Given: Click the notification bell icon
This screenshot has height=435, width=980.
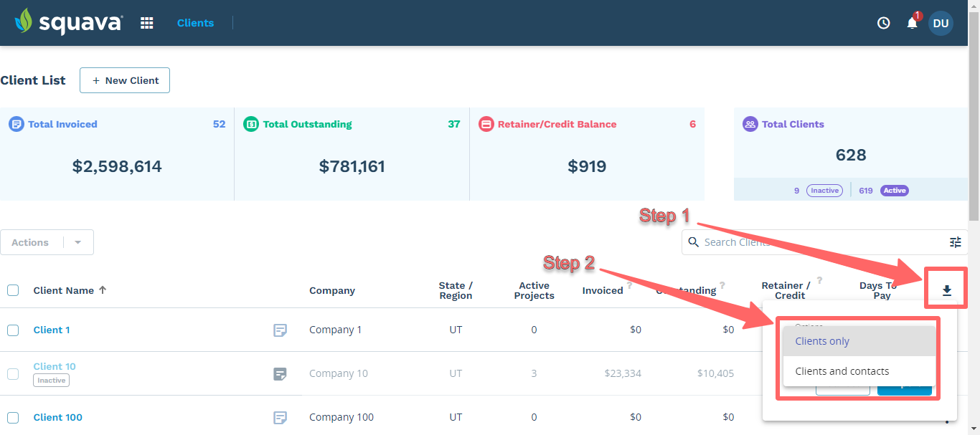Looking at the screenshot, I should (x=911, y=23).
